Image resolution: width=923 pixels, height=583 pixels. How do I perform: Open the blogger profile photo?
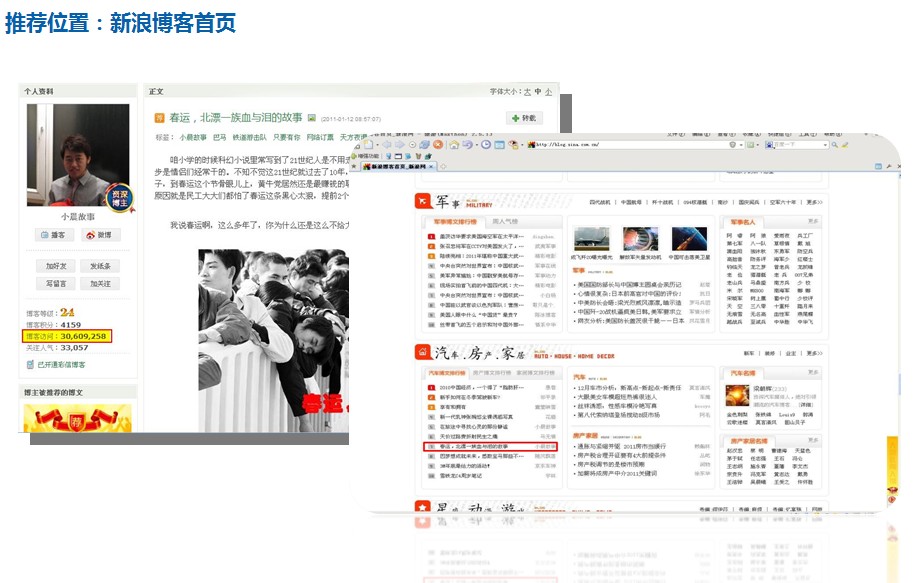78,155
